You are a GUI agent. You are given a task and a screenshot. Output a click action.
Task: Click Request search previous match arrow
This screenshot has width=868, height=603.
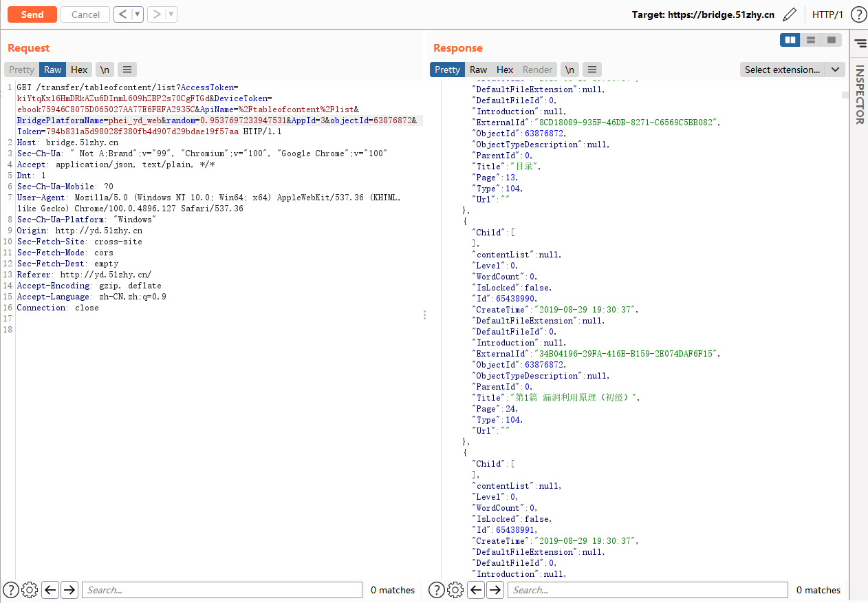click(50, 590)
